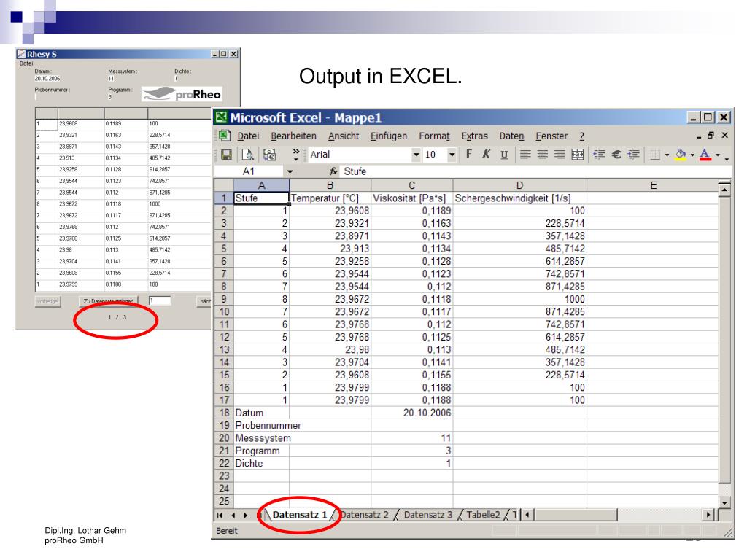Open the Format menu
This screenshot has width=747, height=560.
click(x=435, y=136)
